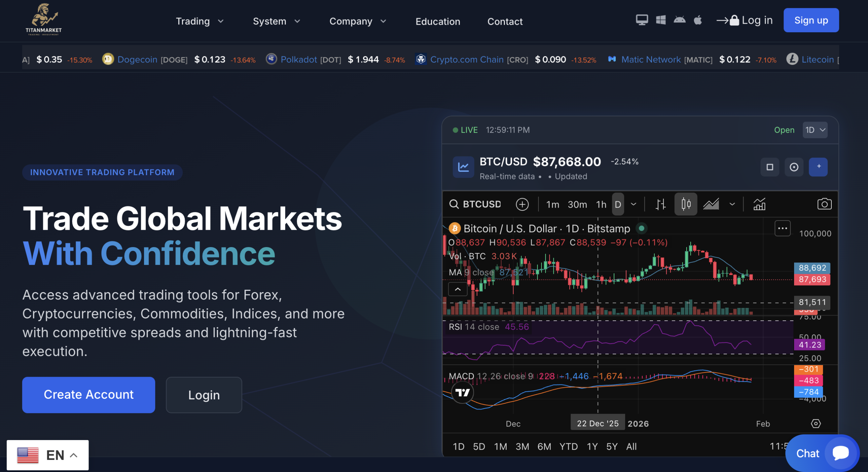The image size is (868, 472).
Task: Click the 22 Dec '25 marker on the timeline
Action: [598, 423]
